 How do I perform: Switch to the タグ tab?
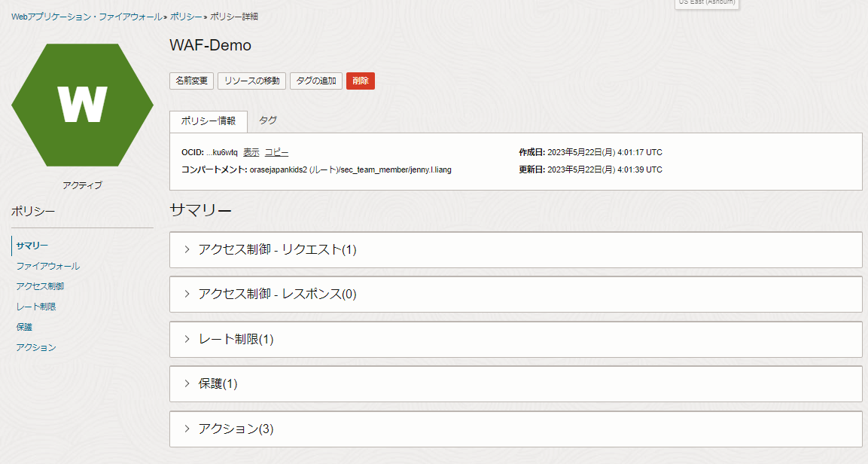point(267,121)
